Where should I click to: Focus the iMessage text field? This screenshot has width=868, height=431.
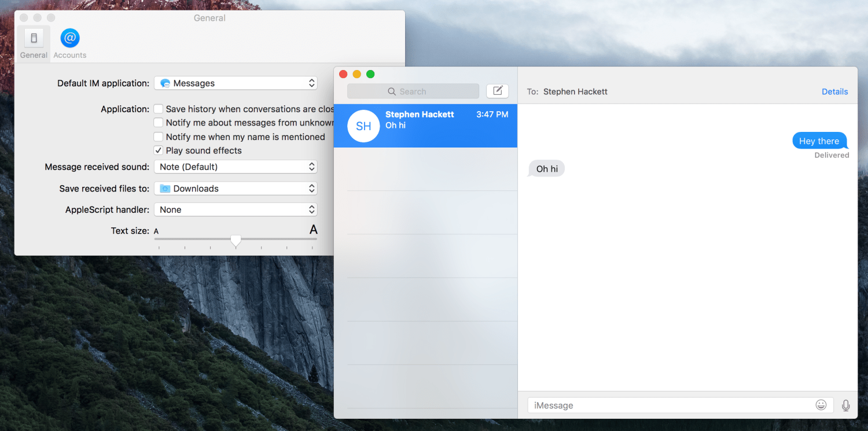click(x=680, y=406)
